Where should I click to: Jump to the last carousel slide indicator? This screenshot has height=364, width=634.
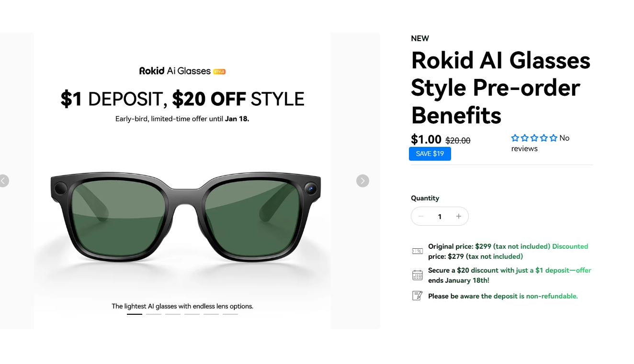pyautogui.click(x=230, y=314)
